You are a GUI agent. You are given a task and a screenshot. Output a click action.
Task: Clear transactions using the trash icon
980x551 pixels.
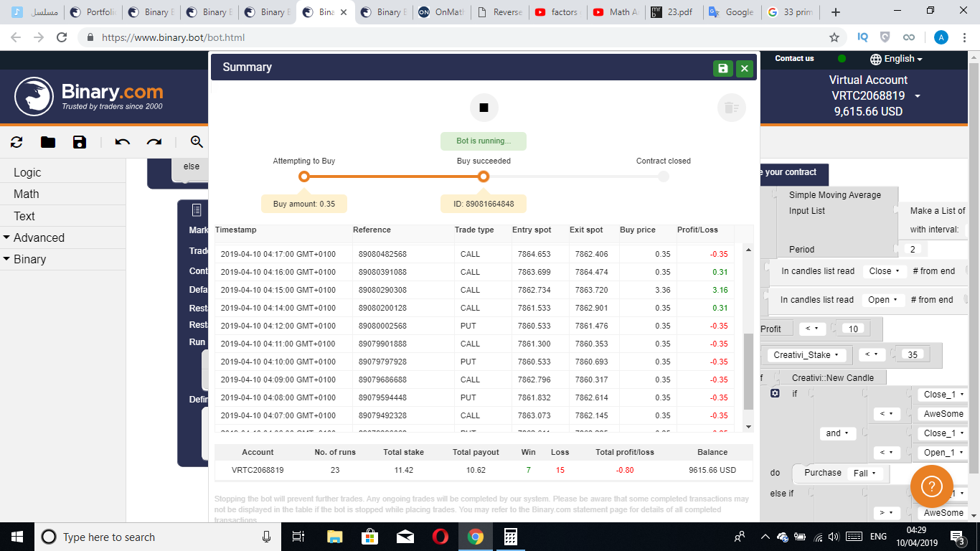pyautogui.click(x=731, y=108)
